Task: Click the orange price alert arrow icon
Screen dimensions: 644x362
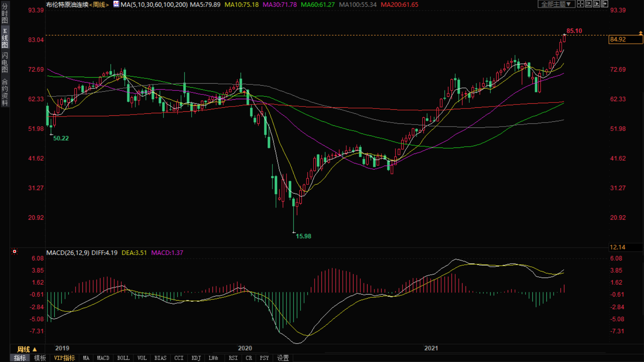Action: (x=640, y=33)
